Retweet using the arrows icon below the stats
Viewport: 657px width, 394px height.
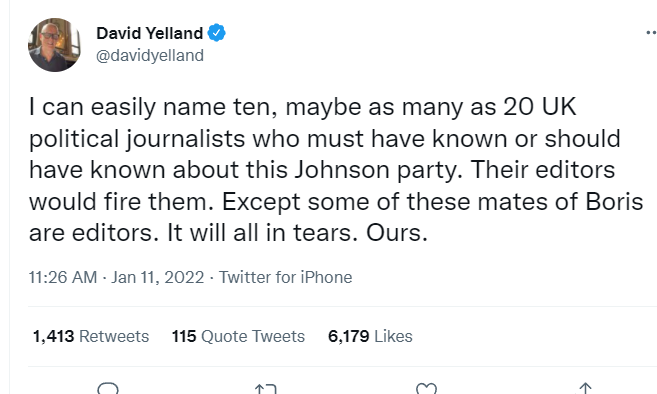coord(266,389)
